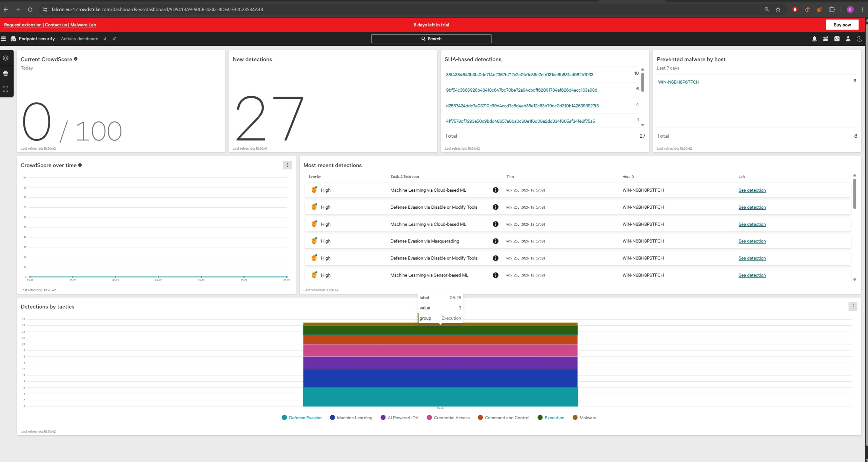Bookmark the Activity dashboard page

tap(104, 39)
